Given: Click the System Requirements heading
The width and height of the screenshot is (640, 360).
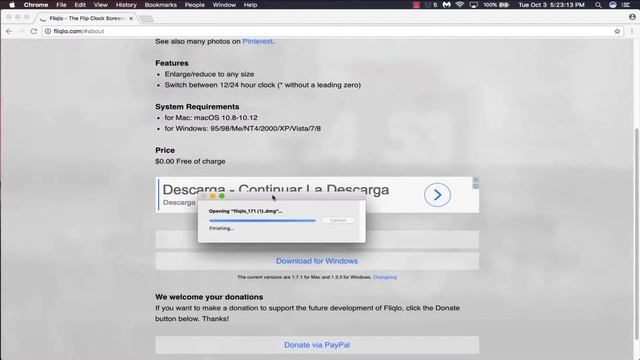Looking at the screenshot, I should click(197, 107).
